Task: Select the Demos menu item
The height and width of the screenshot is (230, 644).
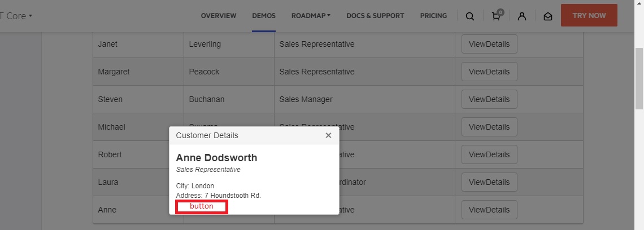Action: coord(264,16)
